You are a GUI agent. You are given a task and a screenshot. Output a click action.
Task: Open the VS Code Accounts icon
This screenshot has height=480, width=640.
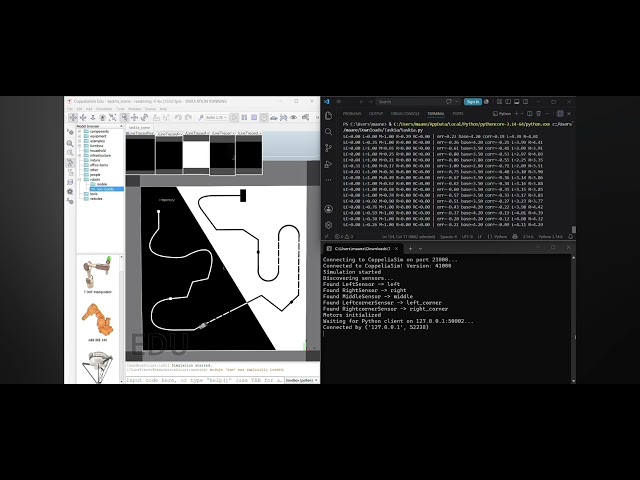tap(329, 209)
